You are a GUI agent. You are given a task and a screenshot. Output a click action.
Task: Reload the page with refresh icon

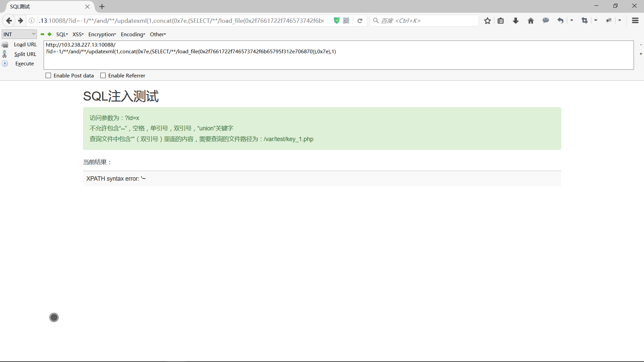360,21
